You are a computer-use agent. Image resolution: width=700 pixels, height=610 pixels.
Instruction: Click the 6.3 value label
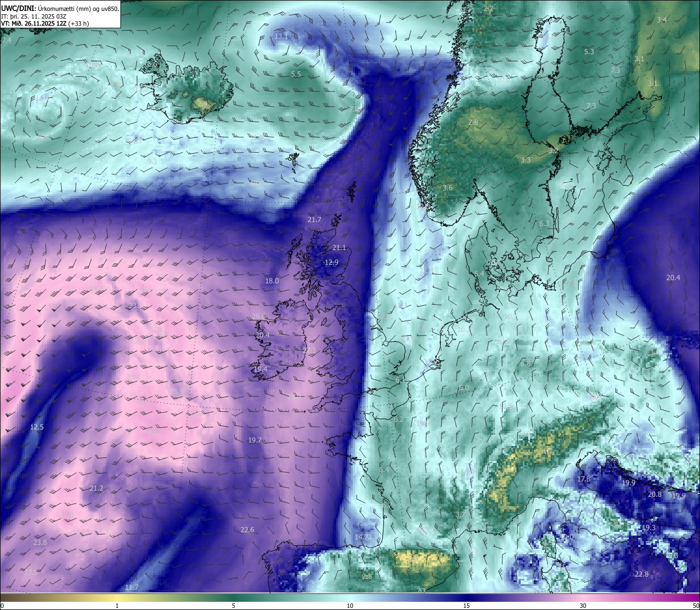point(544,224)
